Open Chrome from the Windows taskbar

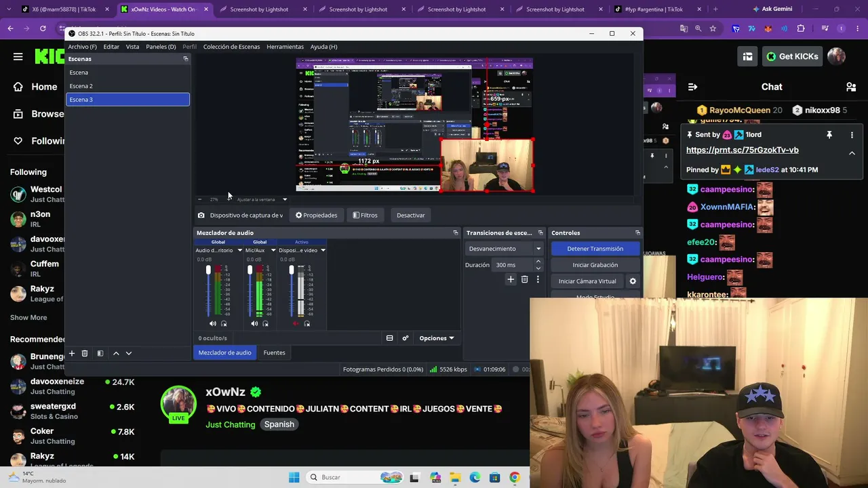pos(515,477)
